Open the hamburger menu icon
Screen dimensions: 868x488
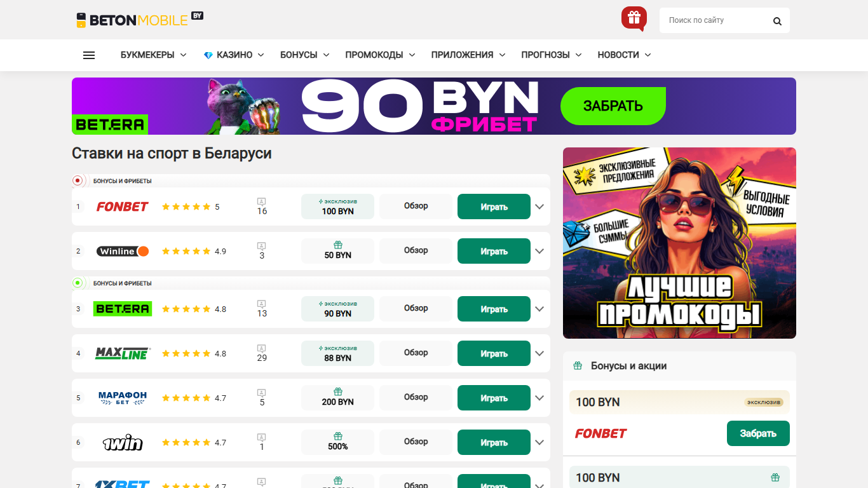pyautogui.click(x=89, y=55)
